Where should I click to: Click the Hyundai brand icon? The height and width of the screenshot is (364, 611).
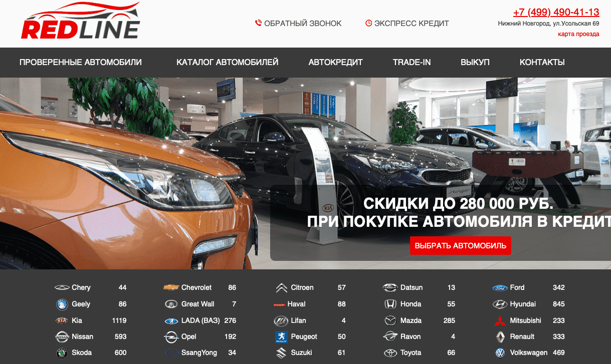coord(500,304)
